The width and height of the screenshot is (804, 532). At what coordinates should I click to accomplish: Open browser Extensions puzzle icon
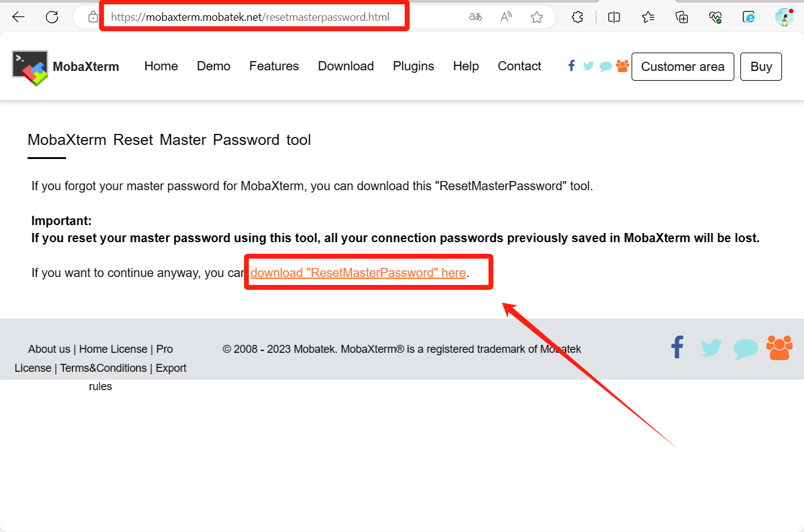point(577,17)
